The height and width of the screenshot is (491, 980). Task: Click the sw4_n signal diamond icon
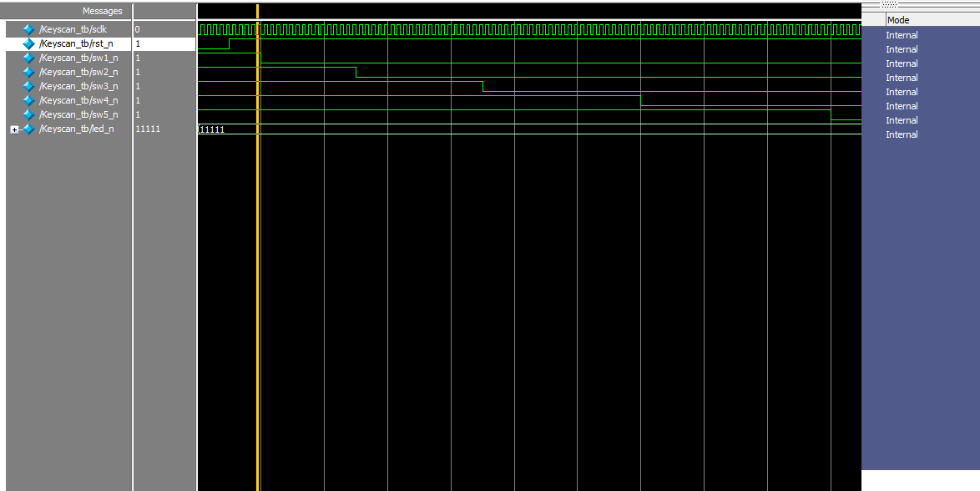(x=28, y=101)
